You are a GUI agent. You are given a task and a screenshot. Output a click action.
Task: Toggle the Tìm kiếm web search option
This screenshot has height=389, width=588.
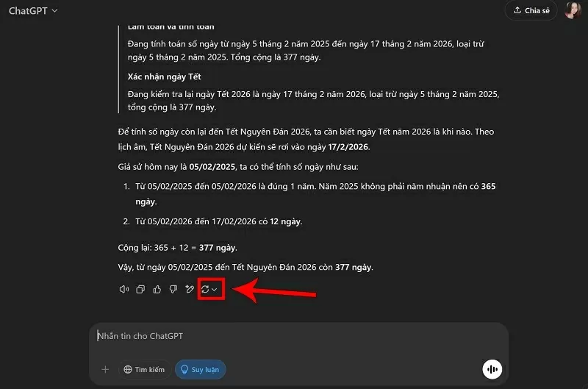pos(144,369)
